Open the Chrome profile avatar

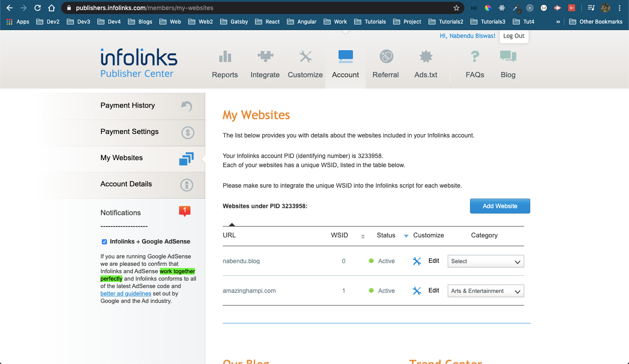click(605, 8)
